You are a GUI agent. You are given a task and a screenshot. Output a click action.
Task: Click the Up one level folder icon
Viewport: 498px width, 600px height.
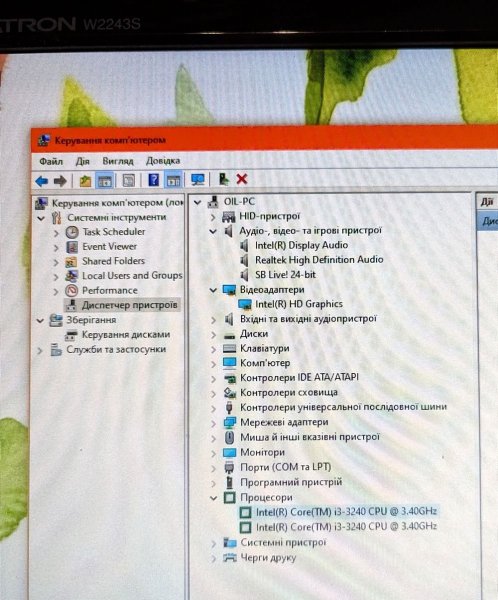coord(85,180)
